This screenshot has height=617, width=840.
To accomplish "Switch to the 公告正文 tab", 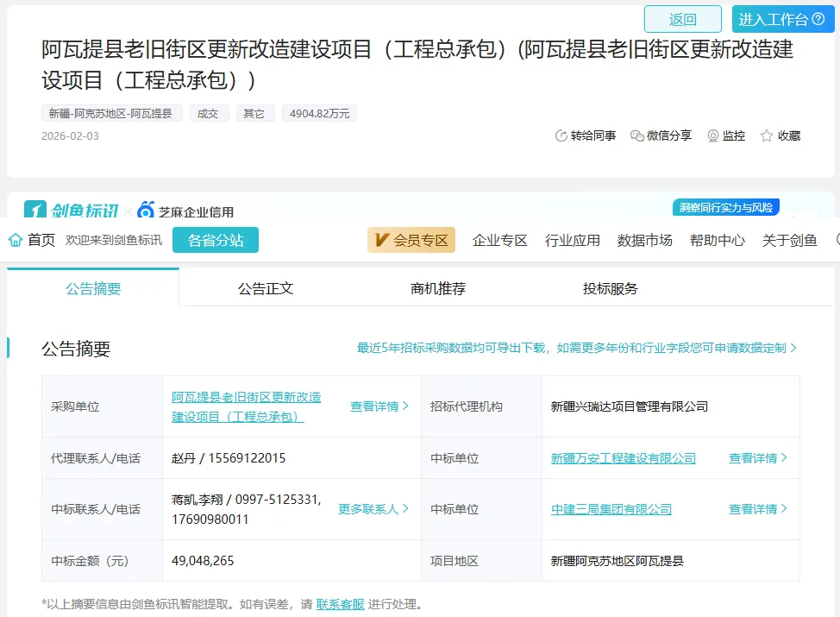I will [266, 288].
